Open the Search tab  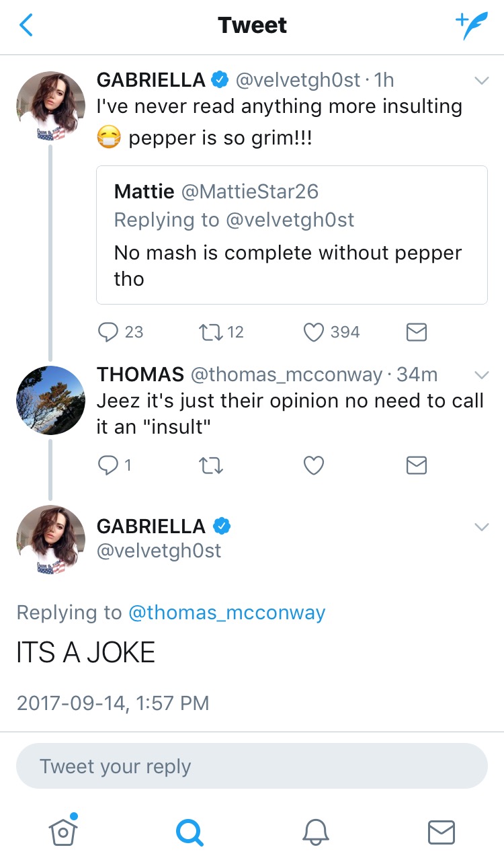[x=189, y=832]
